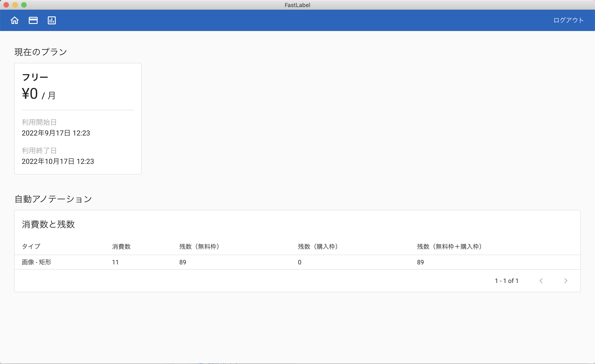The height and width of the screenshot is (364, 595).
Task: Click the 消費数 column header
Action: [x=121, y=246]
